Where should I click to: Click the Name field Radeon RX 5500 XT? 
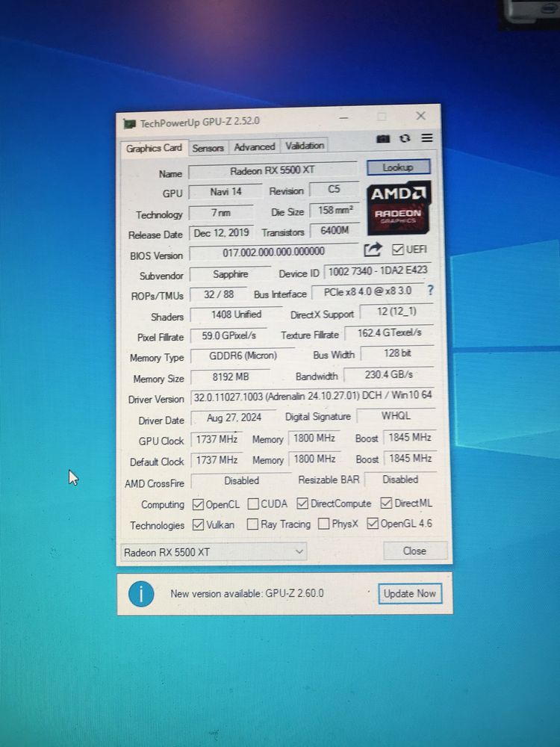click(273, 170)
